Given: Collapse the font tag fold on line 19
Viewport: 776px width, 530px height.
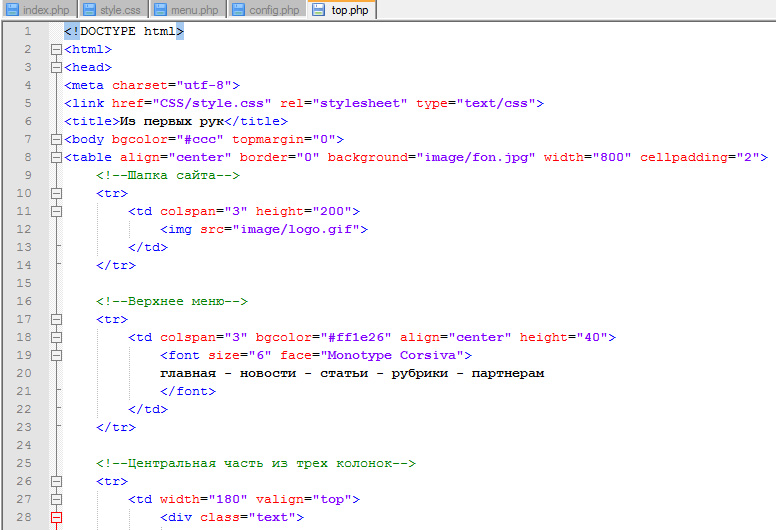Looking at the screenshot, I should (56, 355).
